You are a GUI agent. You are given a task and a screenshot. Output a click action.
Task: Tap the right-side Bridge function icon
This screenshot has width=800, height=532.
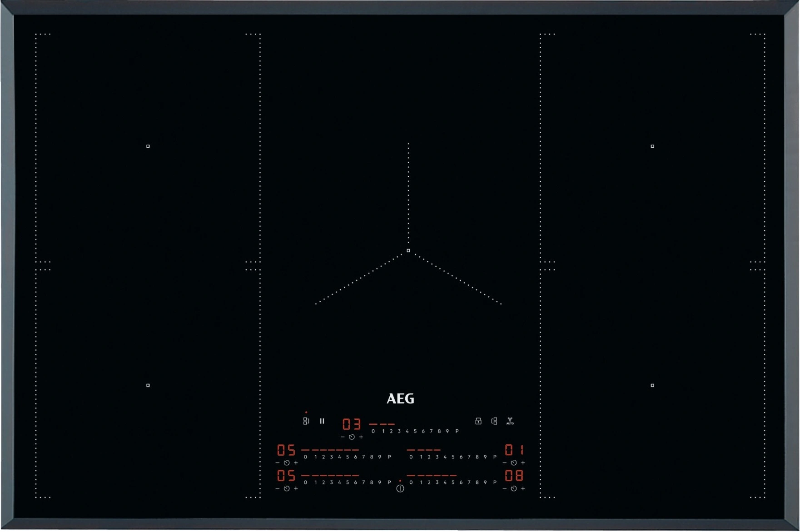pos(494,421)
